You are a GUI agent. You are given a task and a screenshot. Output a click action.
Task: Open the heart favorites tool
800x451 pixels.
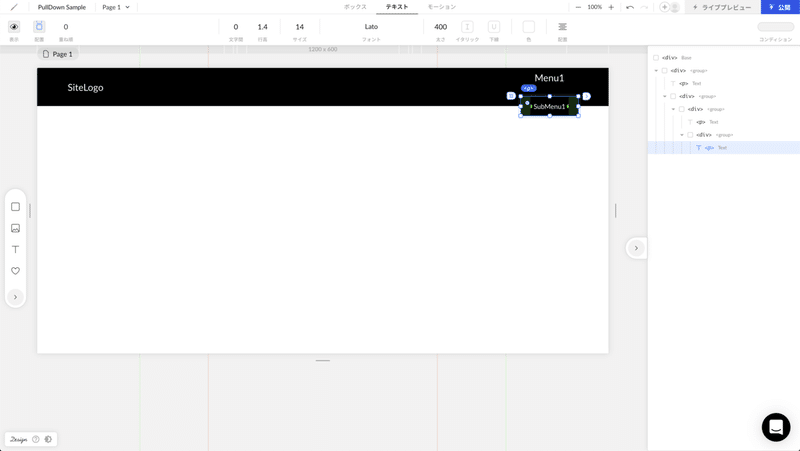pos(15,271)
